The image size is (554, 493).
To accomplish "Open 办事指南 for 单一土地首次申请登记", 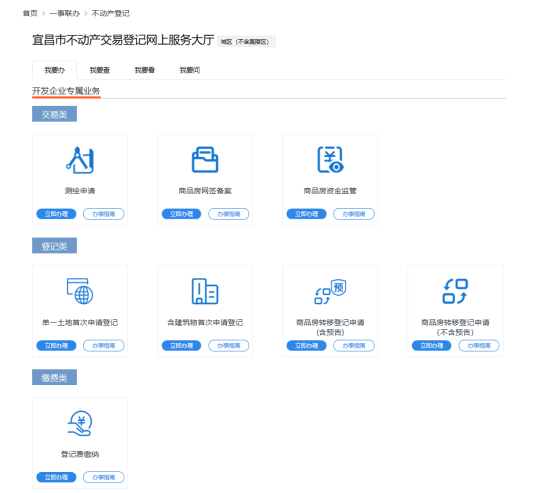I will tap(104, 345).
